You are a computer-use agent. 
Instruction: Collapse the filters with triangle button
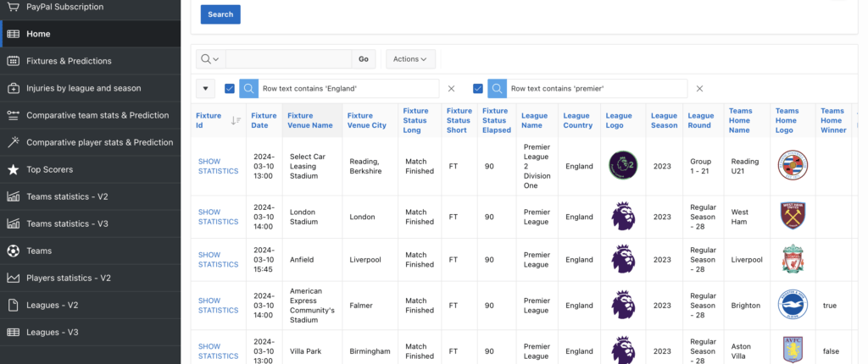tap(205, 89)
